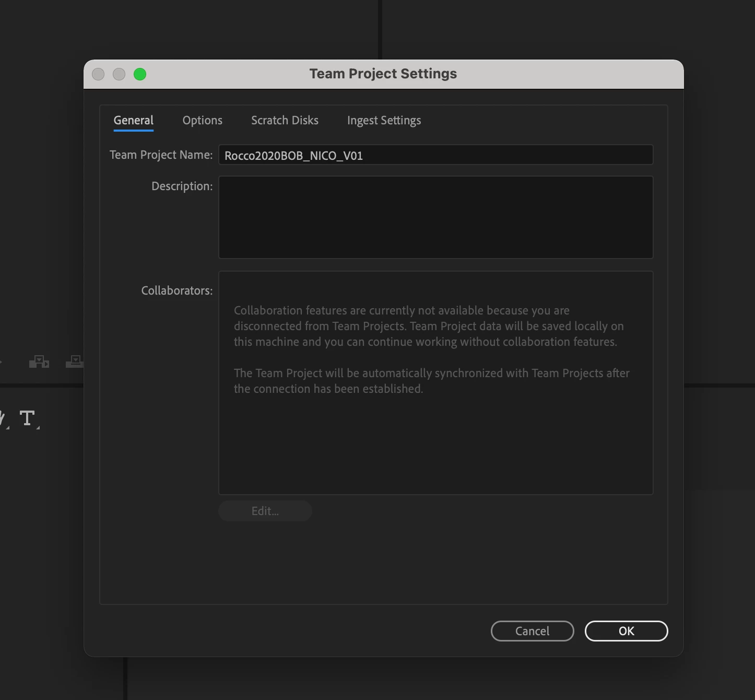Click the collaboration unavailable message text

(431, 349)
